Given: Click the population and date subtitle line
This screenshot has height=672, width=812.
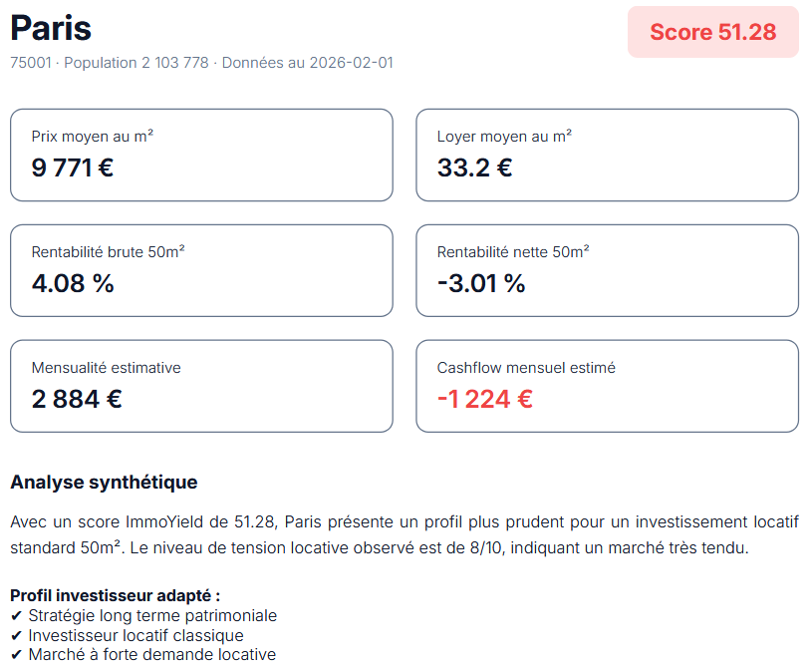Looking at the screenshot, I should (x=201, y=63).
